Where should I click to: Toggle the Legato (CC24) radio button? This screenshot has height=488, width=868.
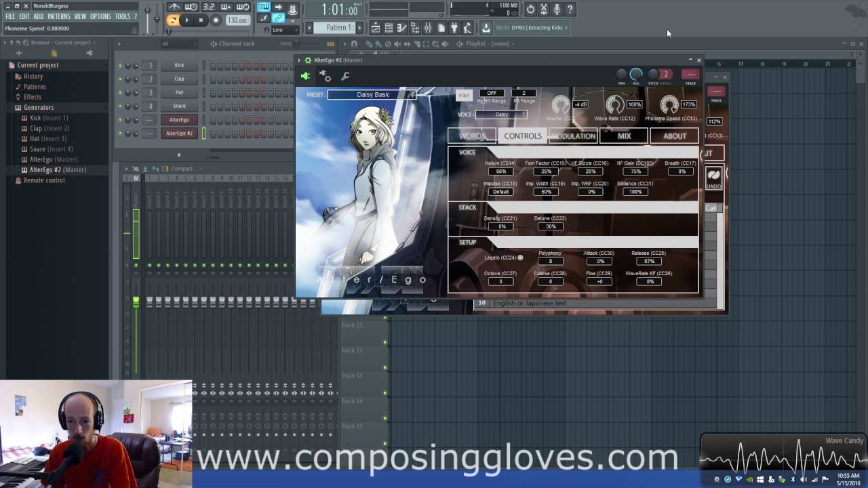[521, 258]
